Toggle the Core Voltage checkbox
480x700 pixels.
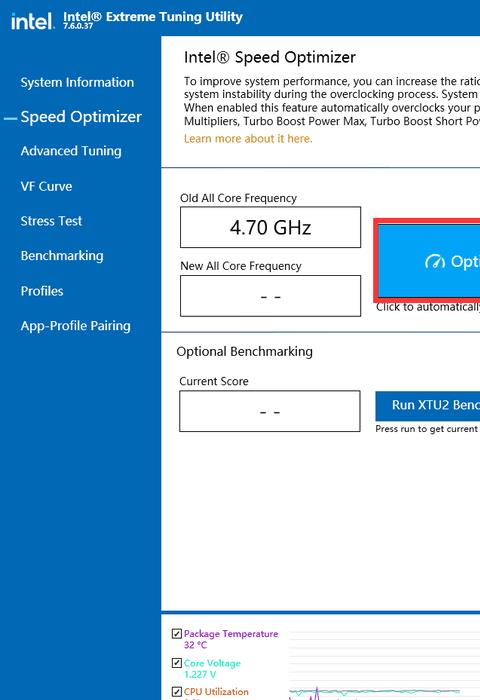pos(177,663)
